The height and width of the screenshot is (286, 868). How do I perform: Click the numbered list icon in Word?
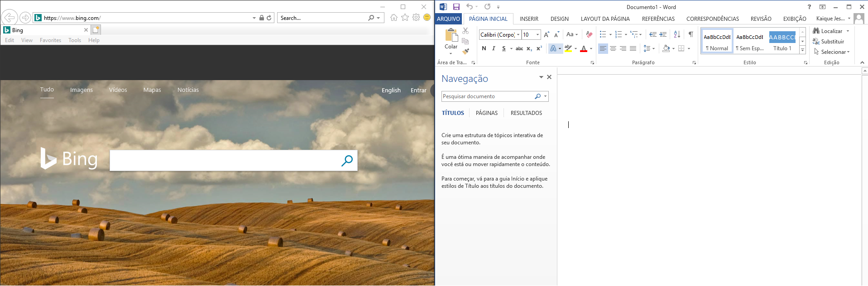(619, 34)
